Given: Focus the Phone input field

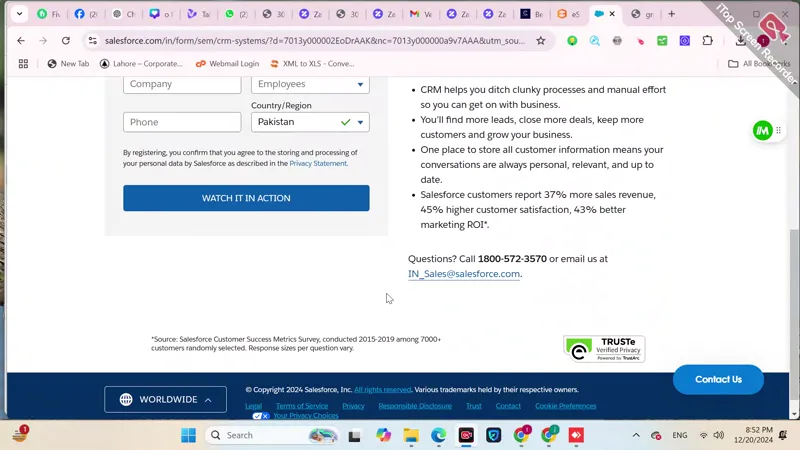Looking at the screenshot, I should [182, 122].
